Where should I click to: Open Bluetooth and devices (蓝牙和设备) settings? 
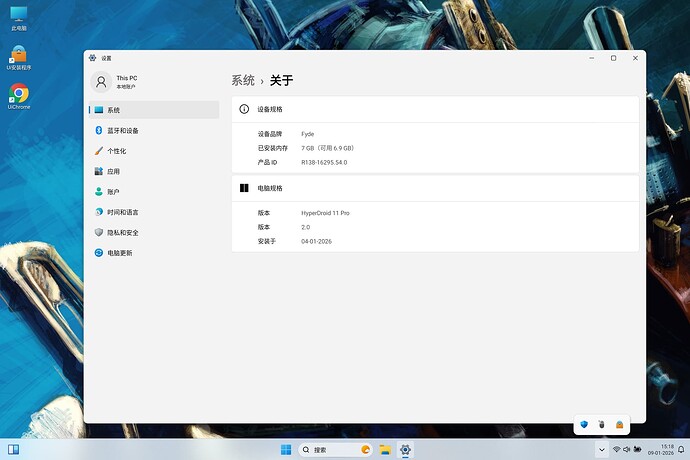click(x=122, y=131)
